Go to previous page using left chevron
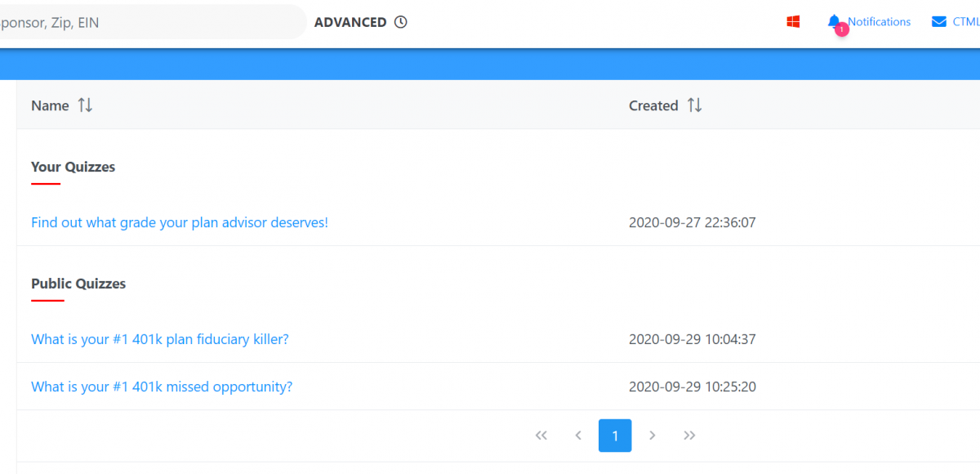 point(578,436)
